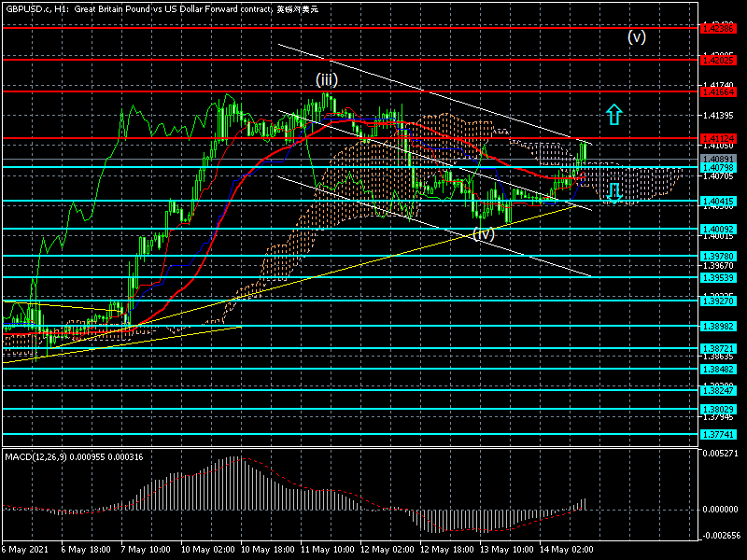Click the 12 May 18:00 time label
Screen dimensions: 747x560
(x=447, y=550)
